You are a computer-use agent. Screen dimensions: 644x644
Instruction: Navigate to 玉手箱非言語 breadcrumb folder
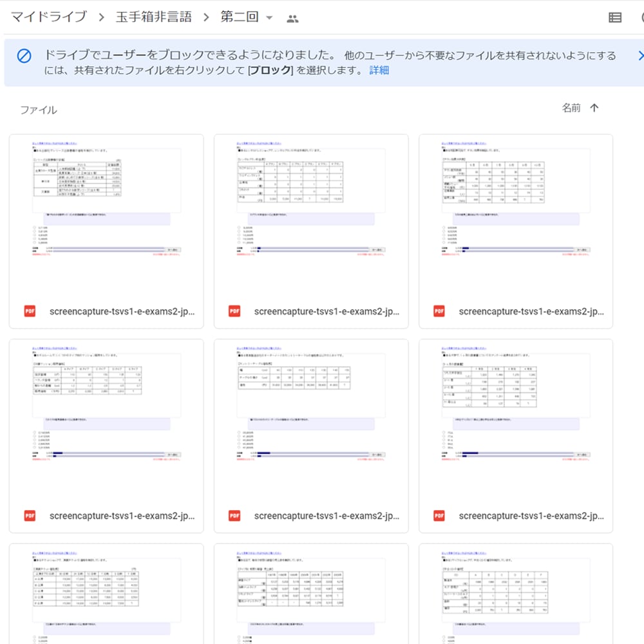pos(153,17)
